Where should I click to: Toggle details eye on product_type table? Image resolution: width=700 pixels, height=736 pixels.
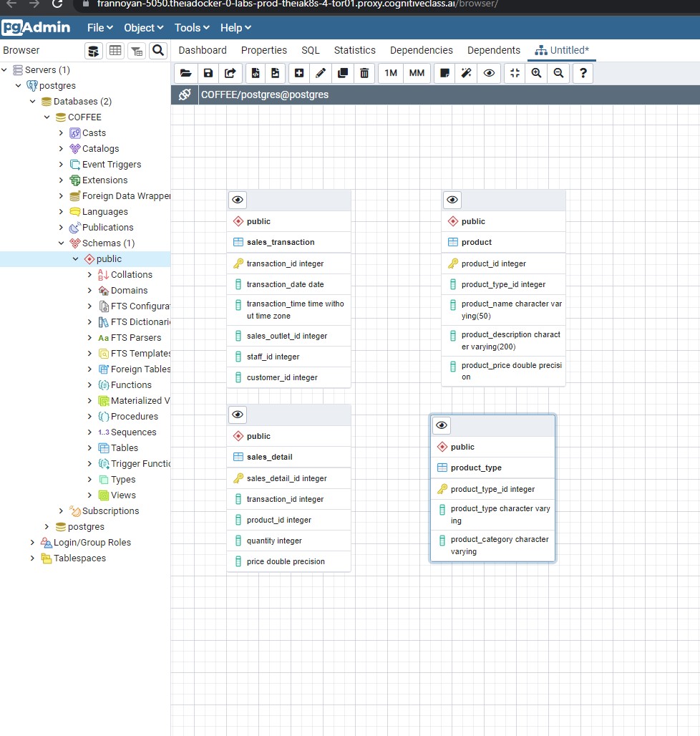click(x=442, y=425)
